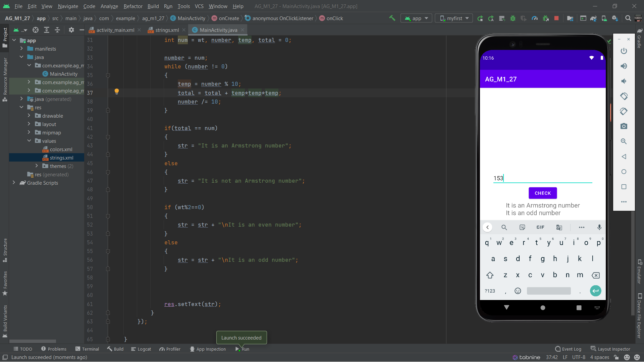Open the myfirst device selector dropdown
The image size is (644, 362).
click(453, 18)
